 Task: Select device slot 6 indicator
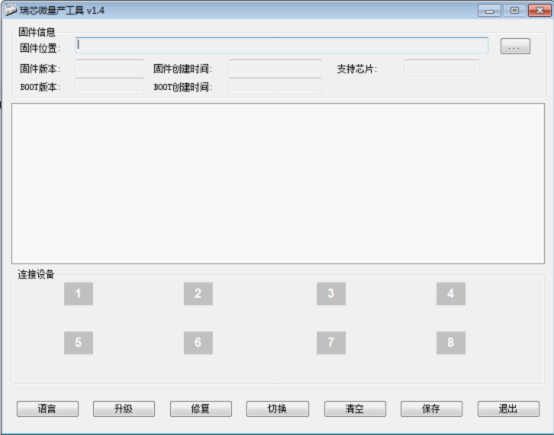coord(198,342)
